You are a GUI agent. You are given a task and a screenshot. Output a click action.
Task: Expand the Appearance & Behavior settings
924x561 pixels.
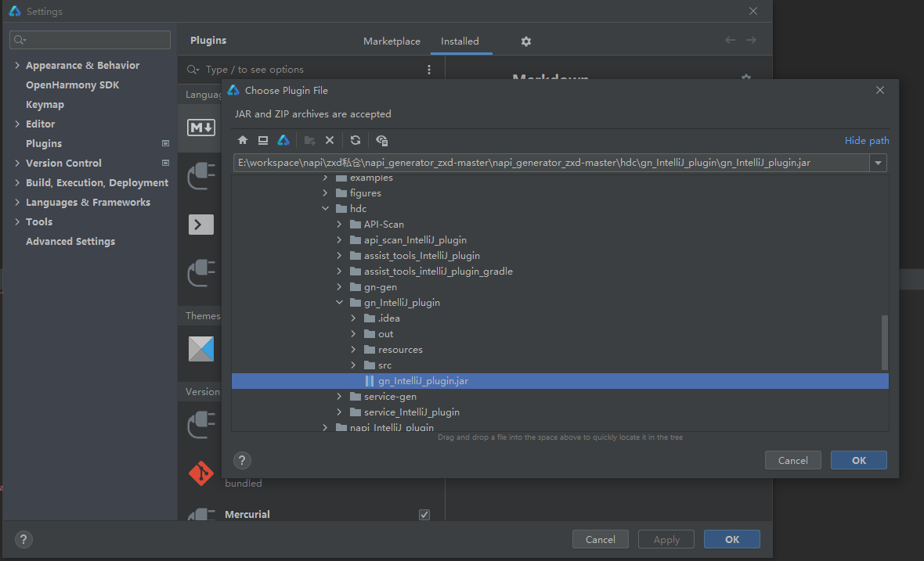pyautogui.click(x=17, y=66)
